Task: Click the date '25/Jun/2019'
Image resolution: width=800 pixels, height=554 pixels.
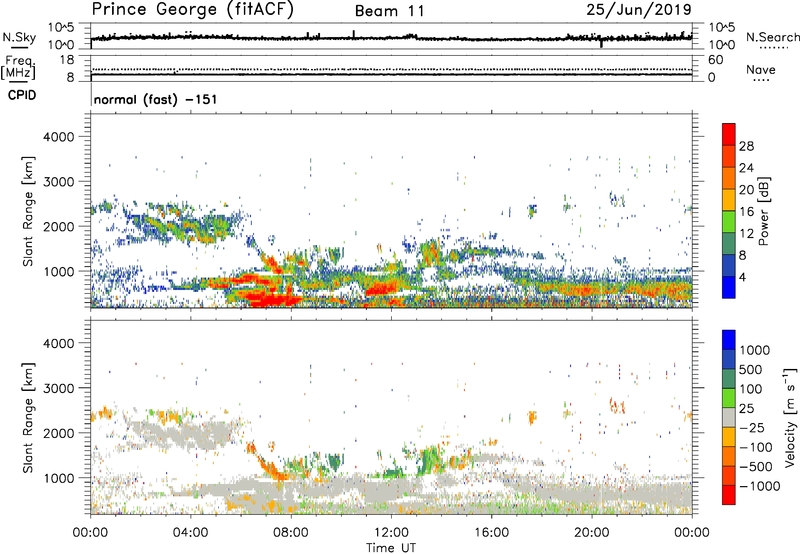Action: (x=639, y=10)
